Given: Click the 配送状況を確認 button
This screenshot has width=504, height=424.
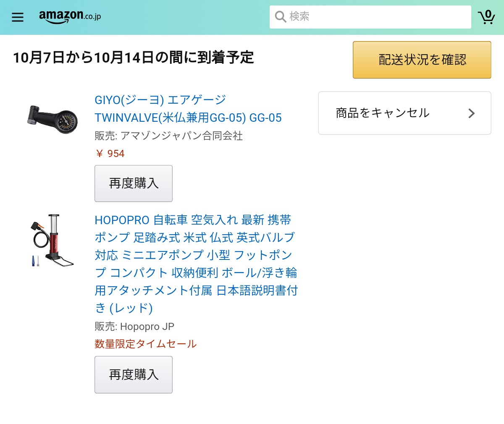Looking at the screenshot, I should (422, 60).
